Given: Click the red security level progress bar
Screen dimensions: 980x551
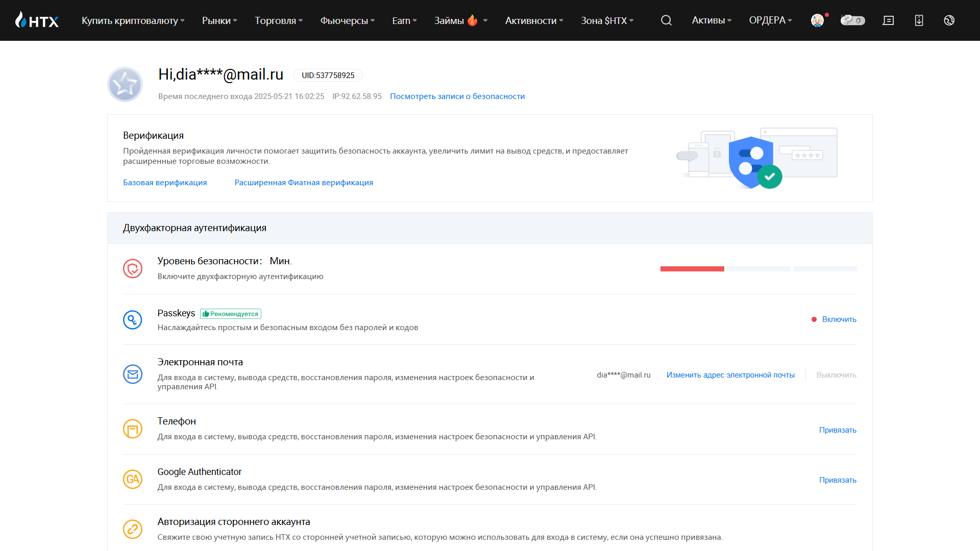Looking at the screenshot, I should [x=692, y=269].
